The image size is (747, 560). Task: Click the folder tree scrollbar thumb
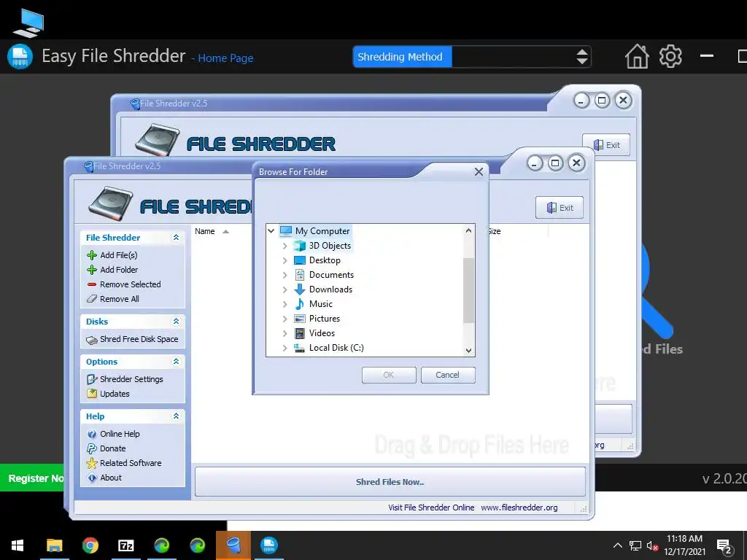coord(468,290)
